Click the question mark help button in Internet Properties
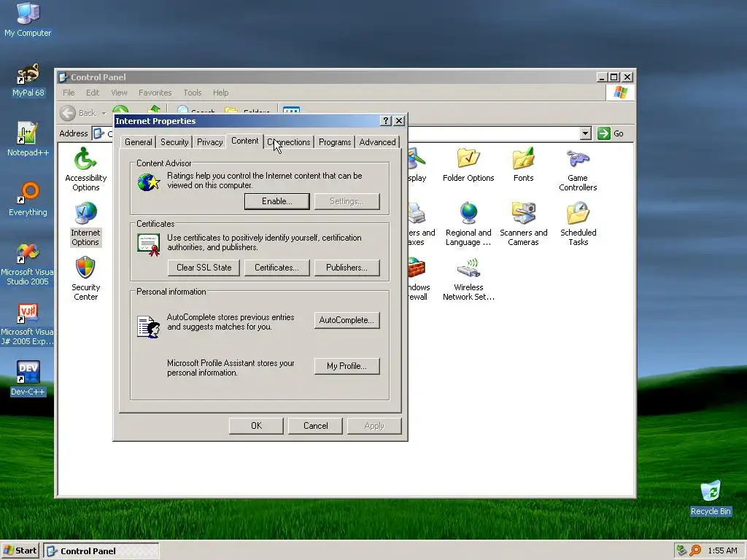The image size is (747, 560). [x=387, y=121]
